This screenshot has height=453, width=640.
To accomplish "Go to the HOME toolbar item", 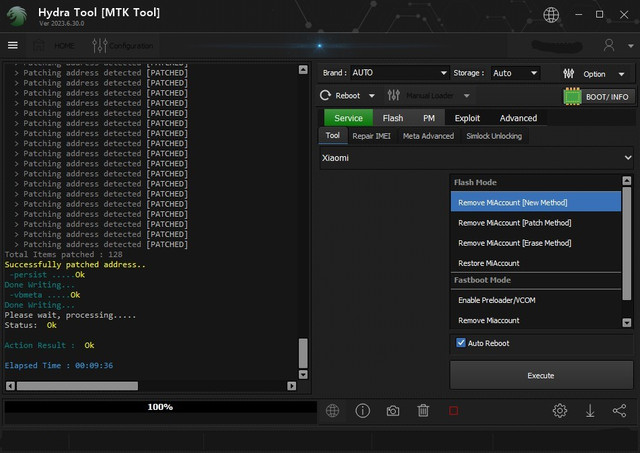I will click(53, 45).
